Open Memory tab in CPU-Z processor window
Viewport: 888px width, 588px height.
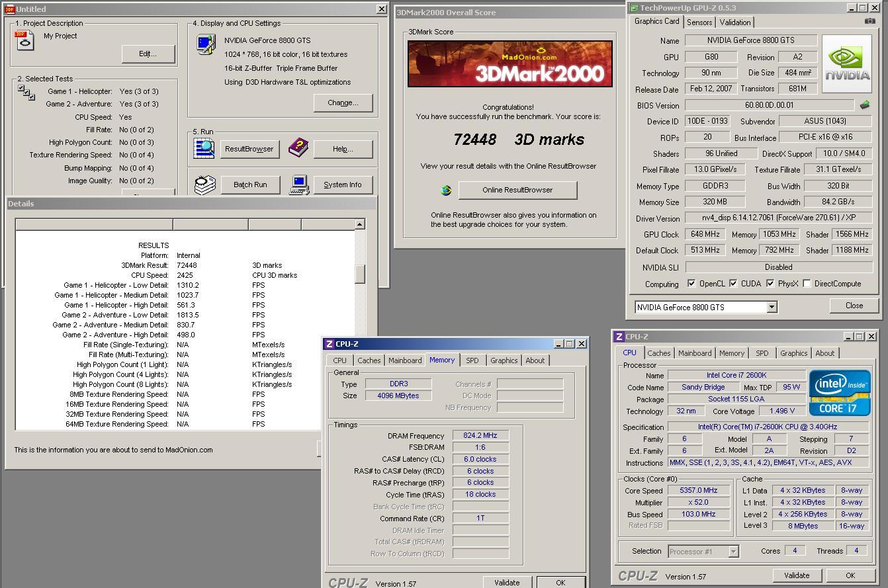coord(732,353)
